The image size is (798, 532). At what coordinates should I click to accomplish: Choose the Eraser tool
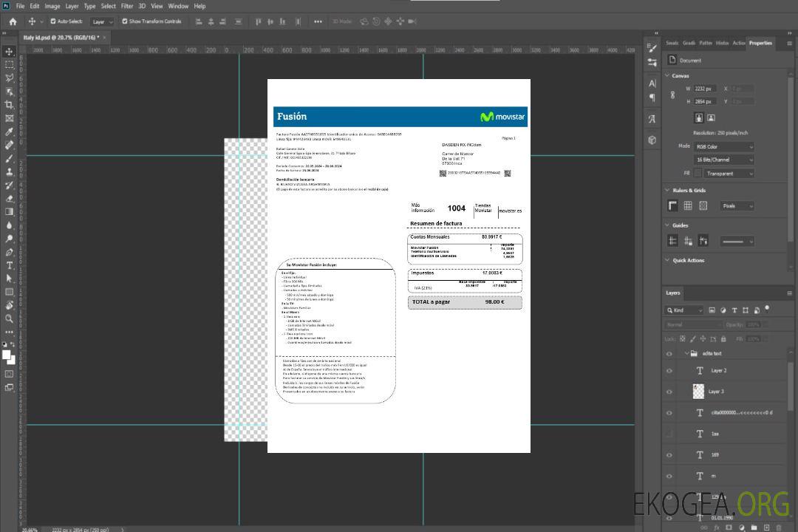tap(10, 198)
